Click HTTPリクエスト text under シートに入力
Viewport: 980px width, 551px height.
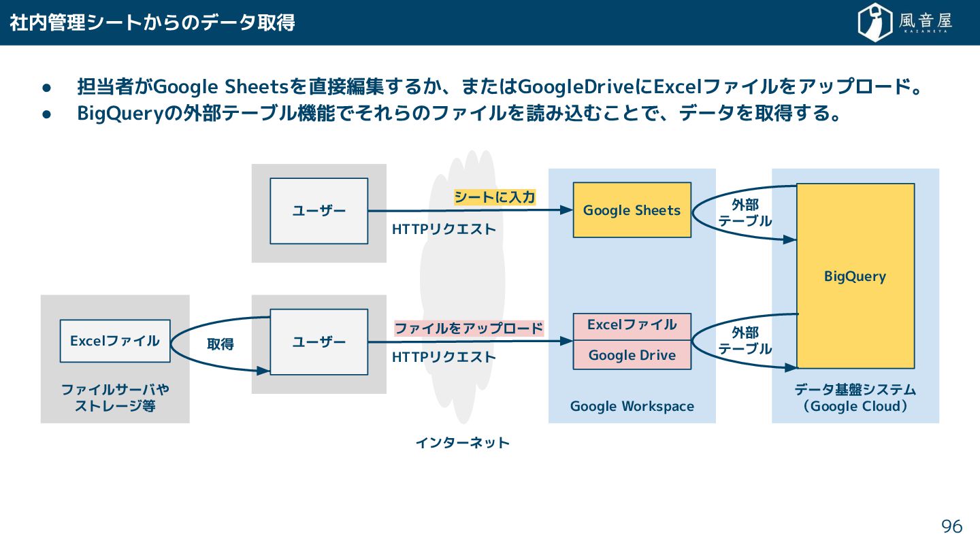click(444, 229)
